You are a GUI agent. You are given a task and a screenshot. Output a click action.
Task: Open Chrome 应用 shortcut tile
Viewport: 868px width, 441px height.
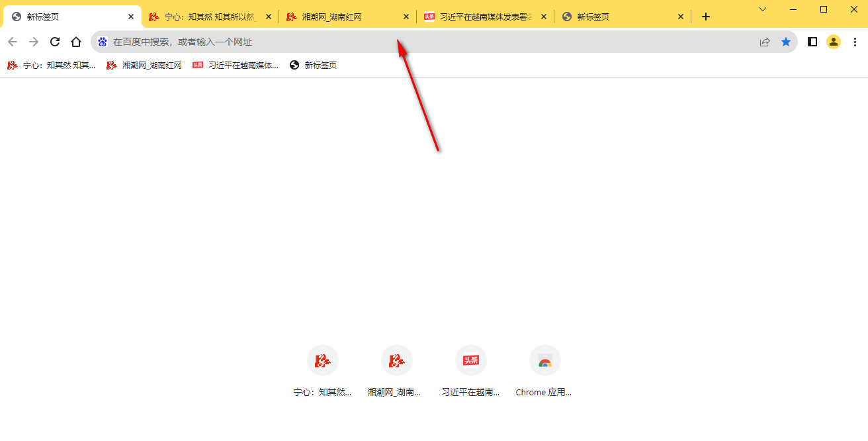[545, 371]
